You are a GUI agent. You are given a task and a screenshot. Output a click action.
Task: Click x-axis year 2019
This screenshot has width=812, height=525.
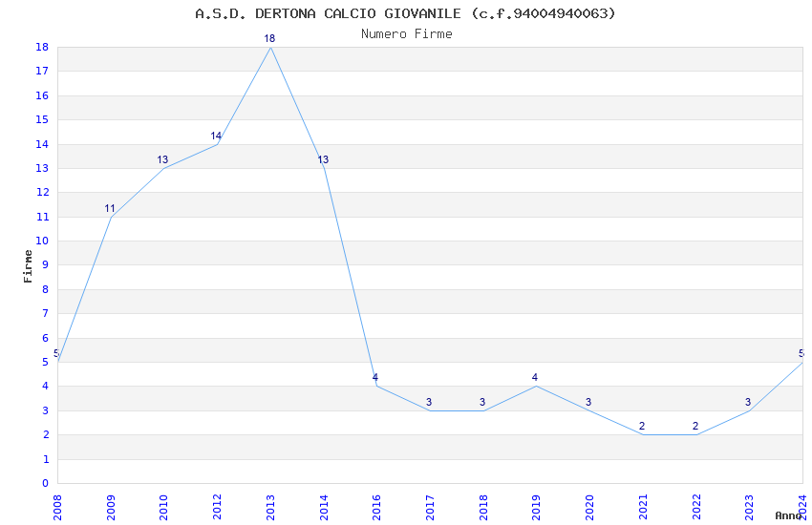[536, 507]
